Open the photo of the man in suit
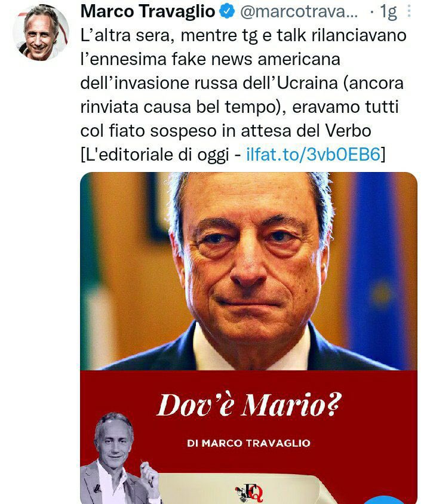430x504 pixels. point(248,271)
